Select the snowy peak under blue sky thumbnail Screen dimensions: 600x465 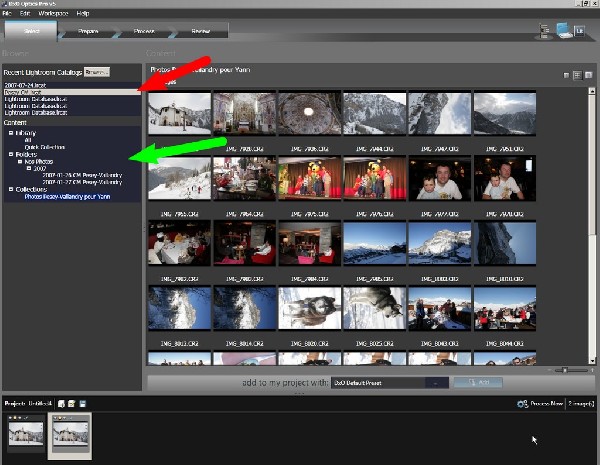(x=440, y=243)
